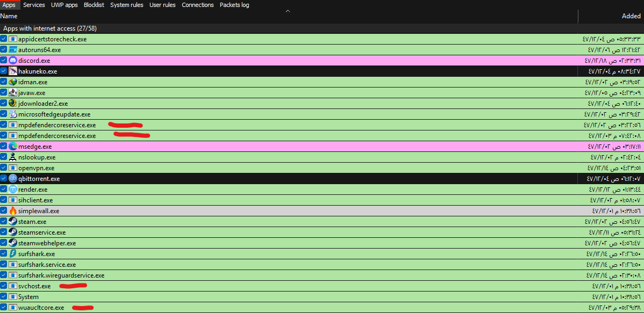Viewport: 644px width, 313px height.
Task: Click the wuaucltcore.exe icon
Action: point(13,307)
